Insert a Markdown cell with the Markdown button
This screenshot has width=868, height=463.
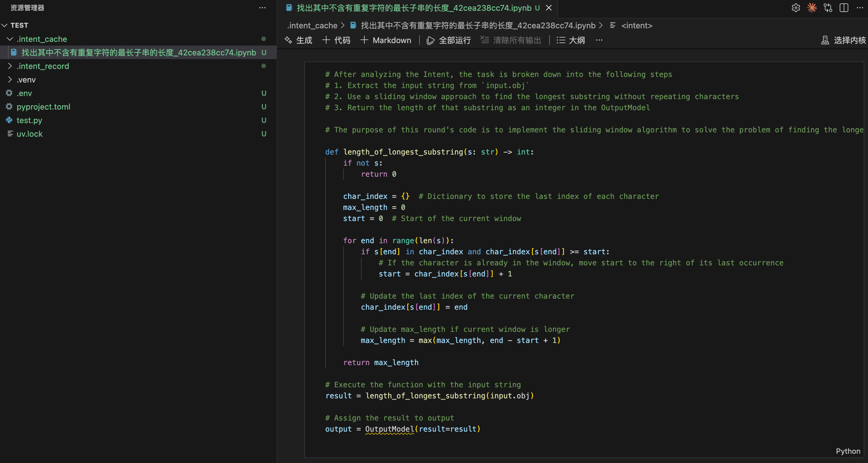(386, 40)
